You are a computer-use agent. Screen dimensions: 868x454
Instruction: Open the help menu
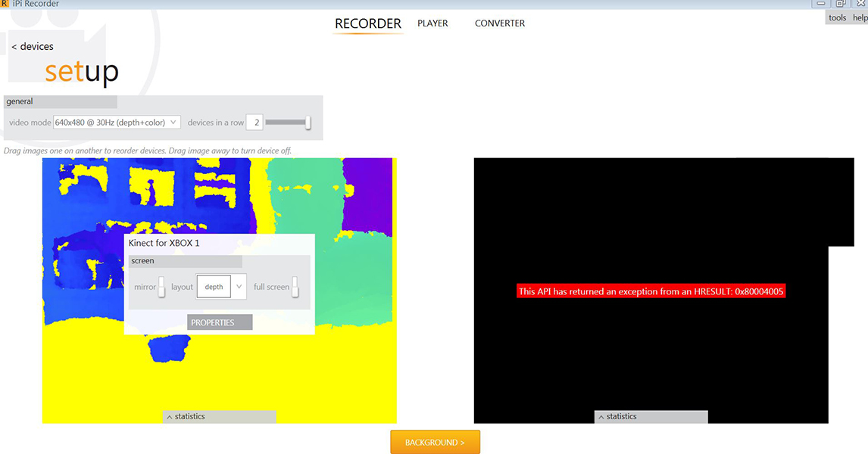click(x=860, y=17)
